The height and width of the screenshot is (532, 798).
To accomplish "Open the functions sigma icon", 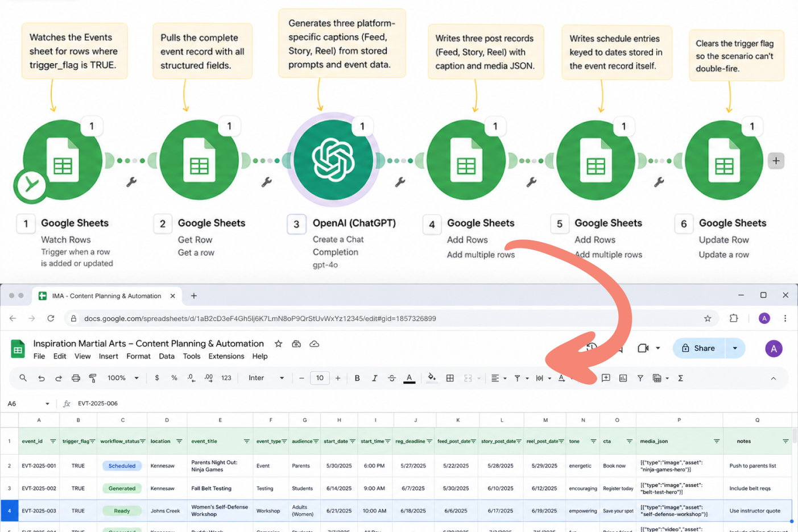I will (x=680, y=378).
